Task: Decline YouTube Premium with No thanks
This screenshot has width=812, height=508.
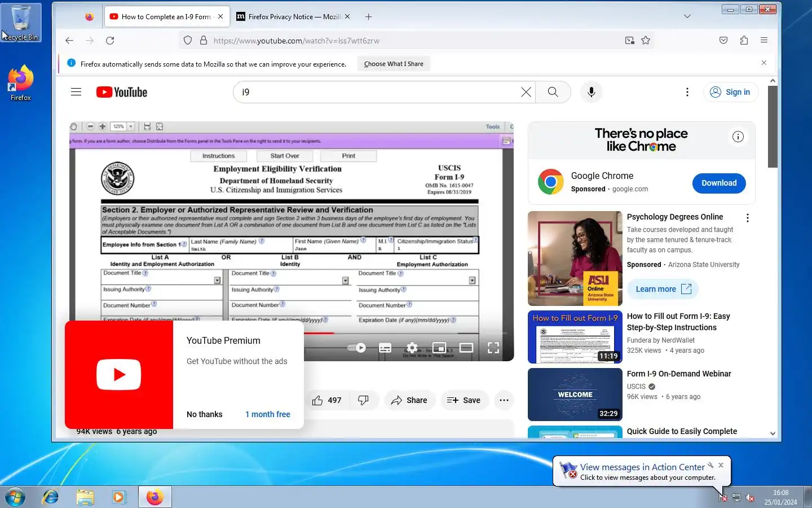Action: 205,414
